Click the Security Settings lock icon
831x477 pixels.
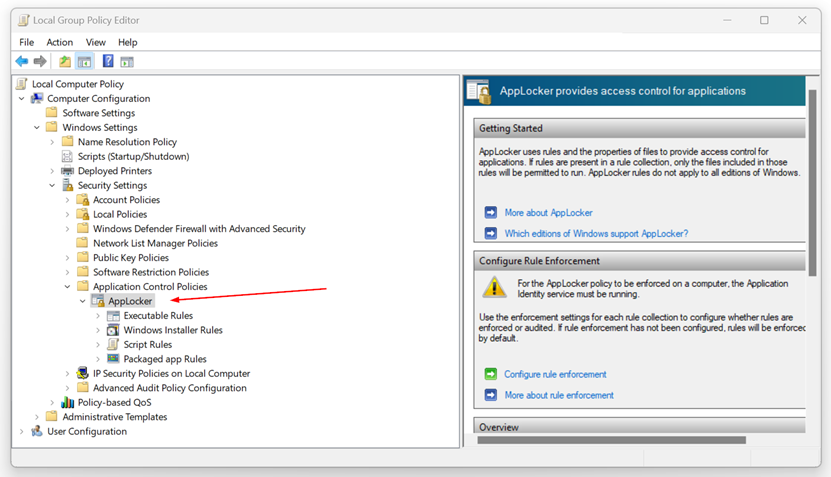coord(67,185)
